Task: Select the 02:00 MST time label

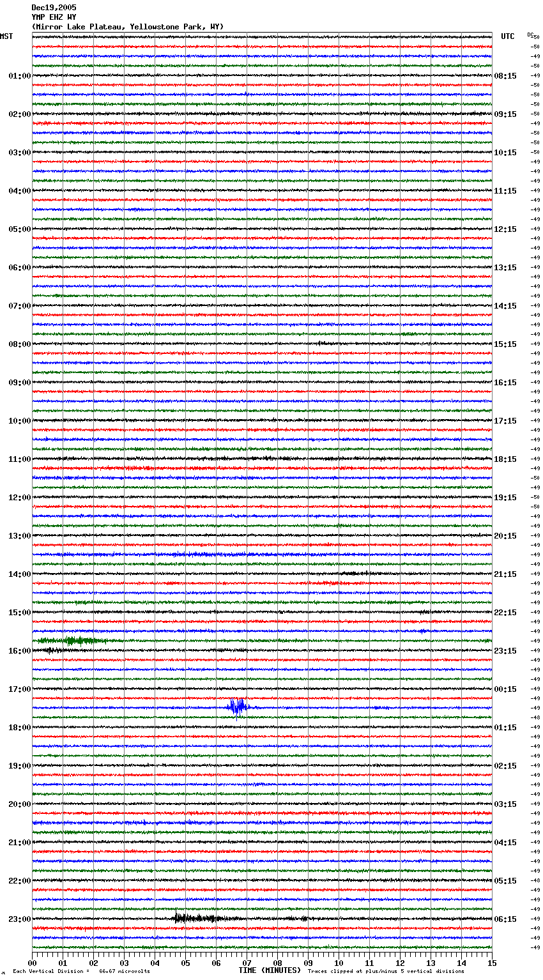Action: tap(20, 114)
